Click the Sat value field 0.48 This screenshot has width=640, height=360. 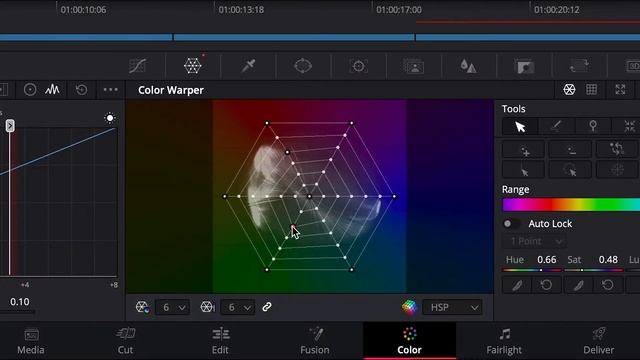(x=608, y=260)
